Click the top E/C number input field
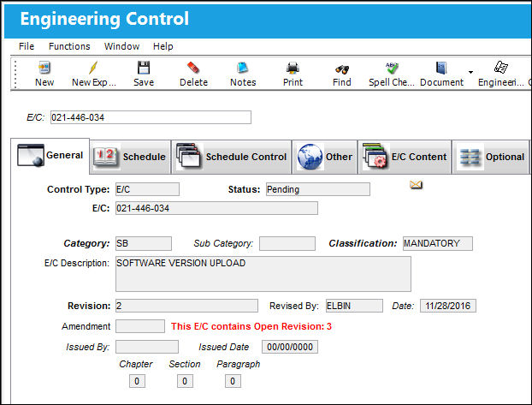Viewport: 532px width, 405px height. pyautogui.click(x=151, y=117)
